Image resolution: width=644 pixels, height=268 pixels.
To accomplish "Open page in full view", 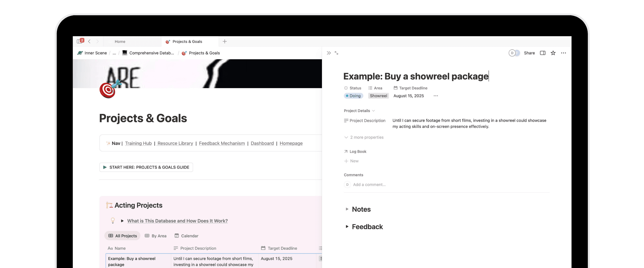I will 336,53.
